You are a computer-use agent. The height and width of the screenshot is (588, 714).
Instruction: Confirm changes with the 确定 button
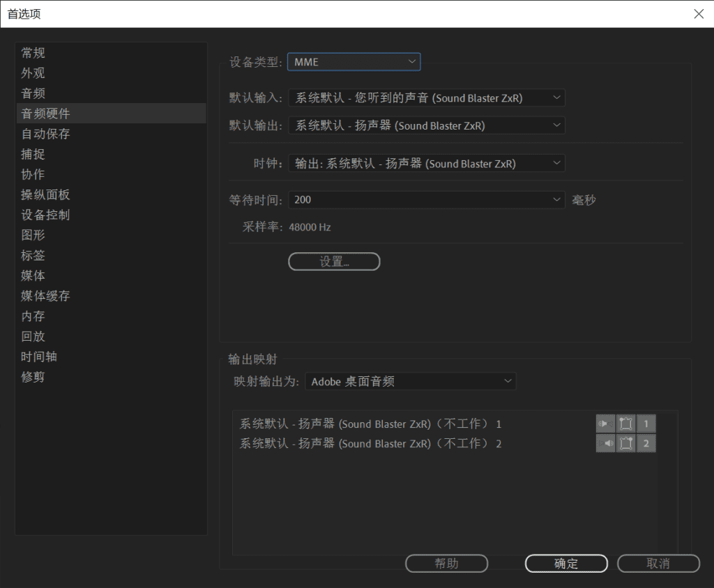[566, 564]
